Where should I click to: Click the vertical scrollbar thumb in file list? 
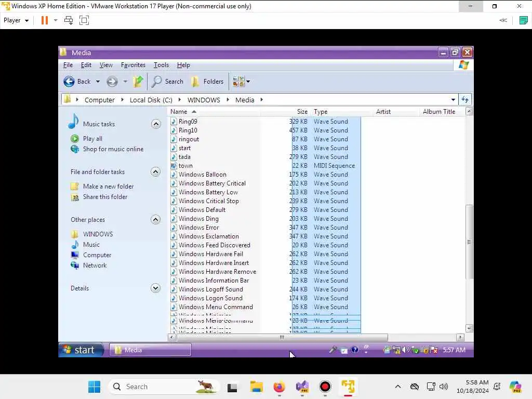coord(469,242)
